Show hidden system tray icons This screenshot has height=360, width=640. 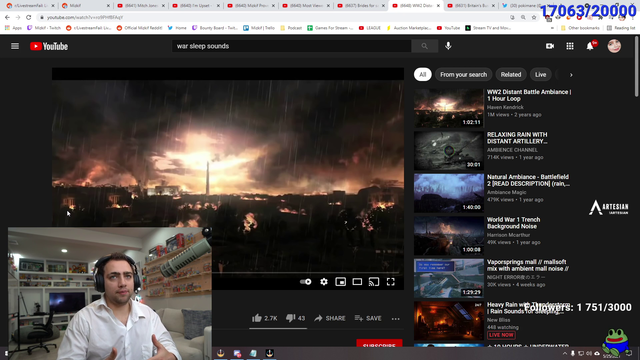pyautogui.click(x=565, y=353)
